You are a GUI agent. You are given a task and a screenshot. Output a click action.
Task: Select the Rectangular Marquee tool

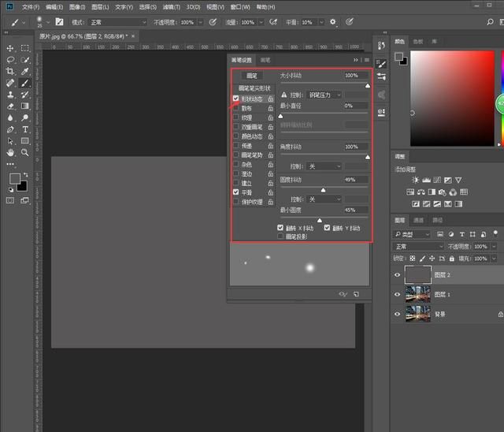pos(24,48)
